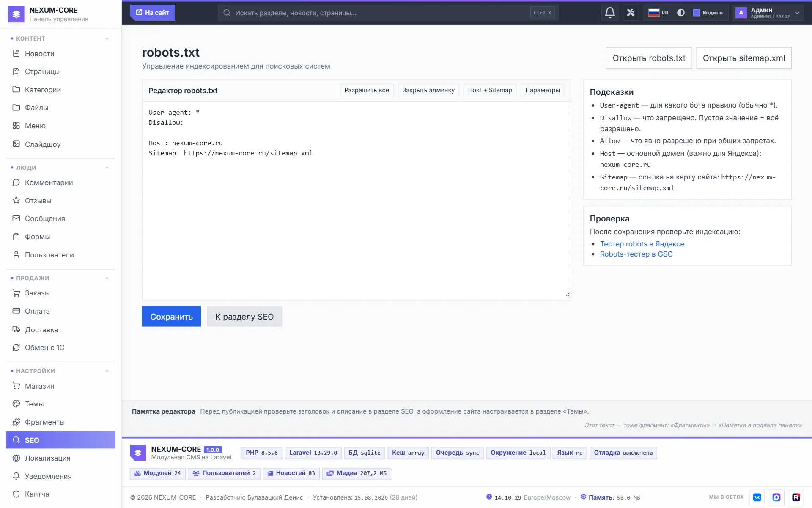Click inside the robots.txt editor textarea

coord(356,200)
